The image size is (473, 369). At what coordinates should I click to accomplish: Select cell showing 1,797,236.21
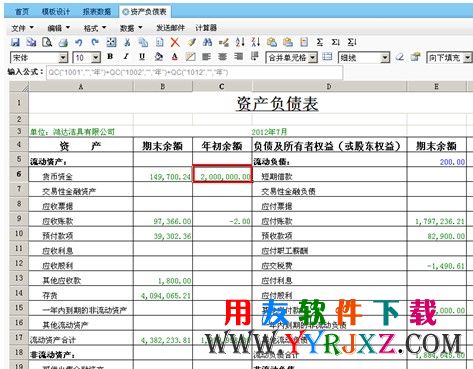[x=437, y=219]
